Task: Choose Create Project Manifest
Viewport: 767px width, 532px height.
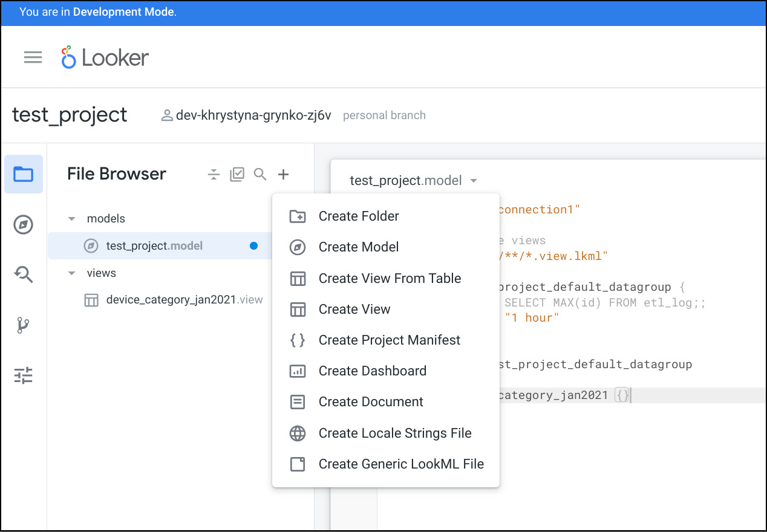Action: click(386, 340)
